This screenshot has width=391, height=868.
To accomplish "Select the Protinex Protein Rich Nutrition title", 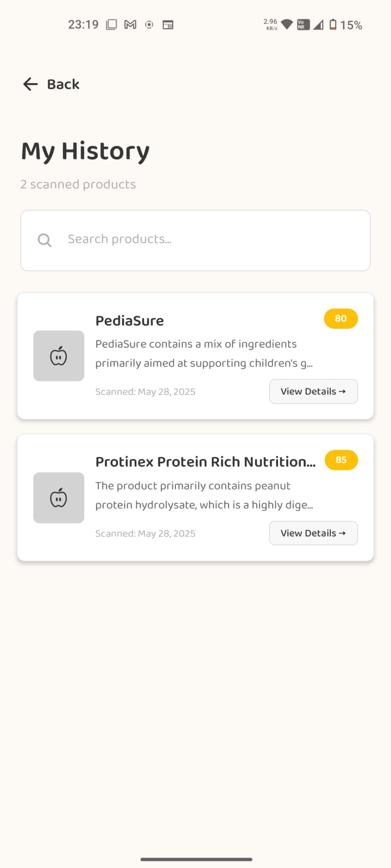I will [x=205, y=462].
